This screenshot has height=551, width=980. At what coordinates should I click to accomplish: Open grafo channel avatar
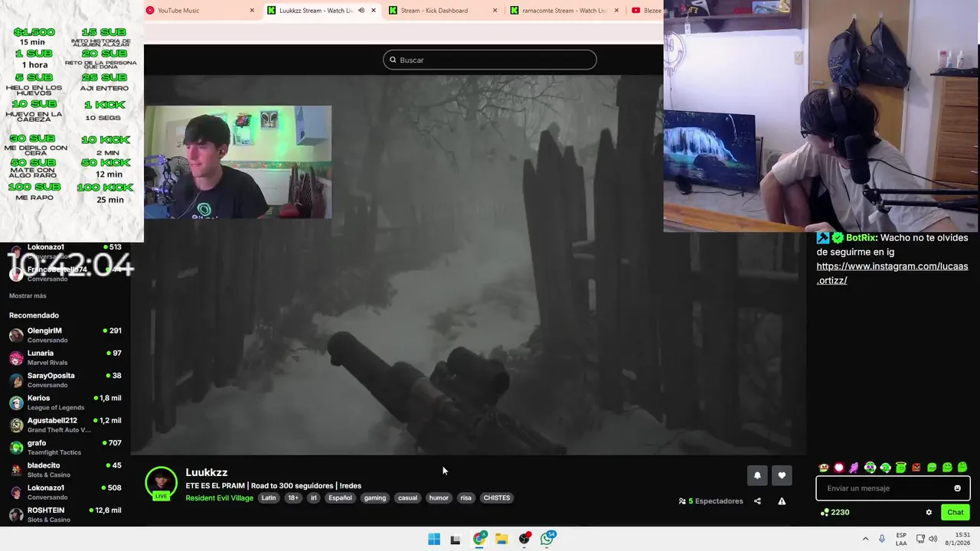click(16, 448)
